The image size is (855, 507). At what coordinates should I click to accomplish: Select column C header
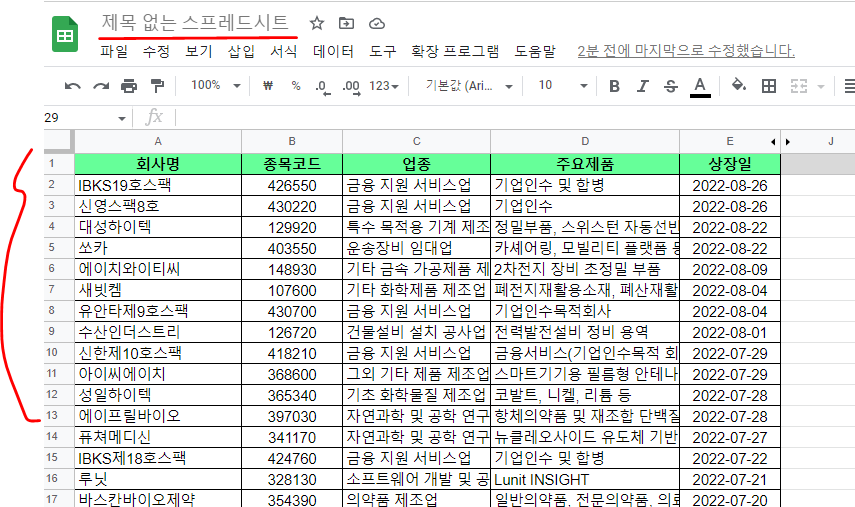pos(417,141)
